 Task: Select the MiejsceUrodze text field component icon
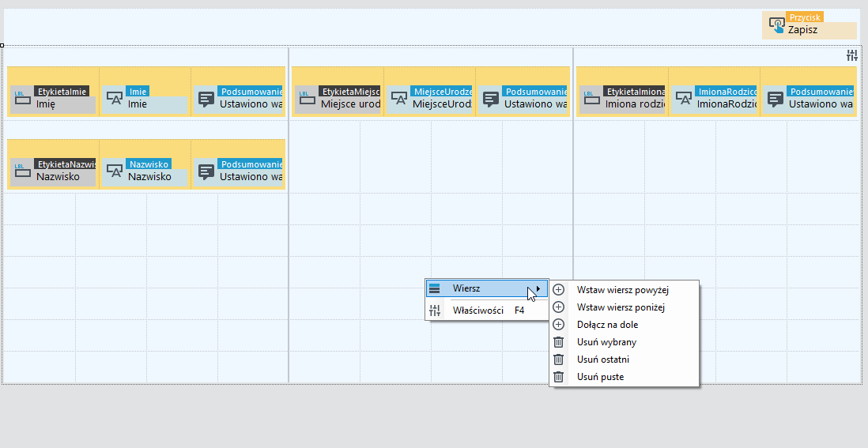pos(398,99)
